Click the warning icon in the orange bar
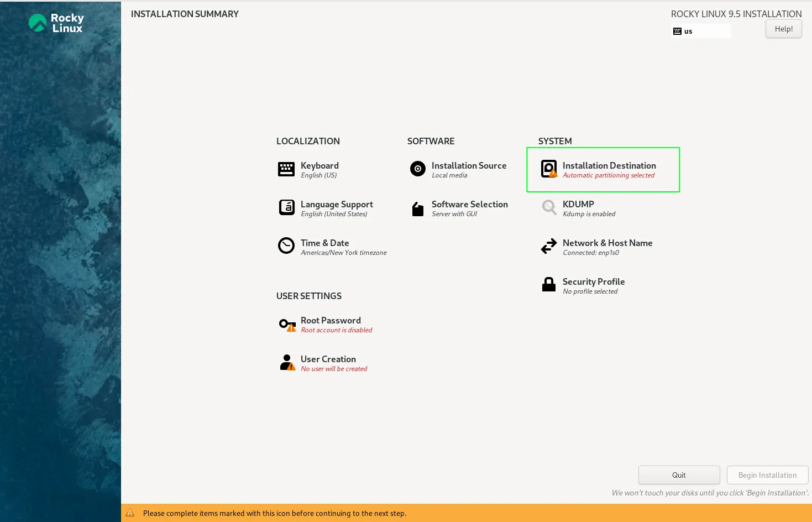 130,513
